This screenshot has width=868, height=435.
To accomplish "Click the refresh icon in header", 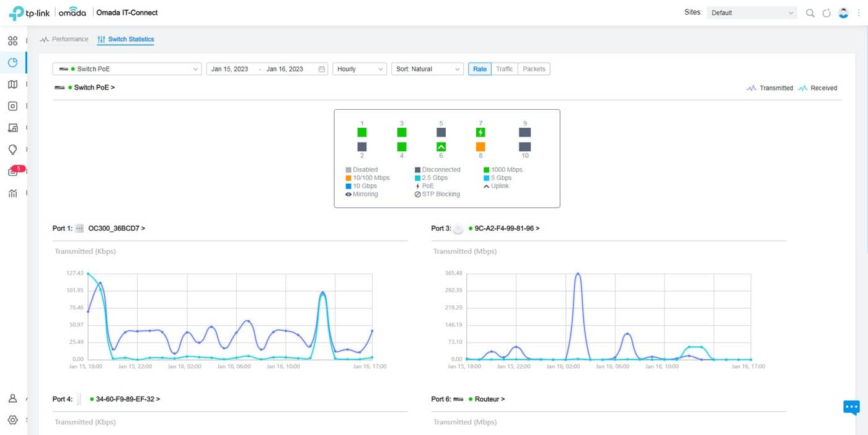I will pyautogui.click(x=826, y=13).
